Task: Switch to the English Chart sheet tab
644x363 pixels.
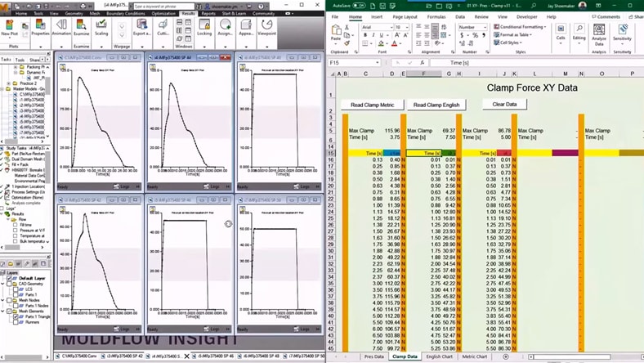Action: click(439, 356)
